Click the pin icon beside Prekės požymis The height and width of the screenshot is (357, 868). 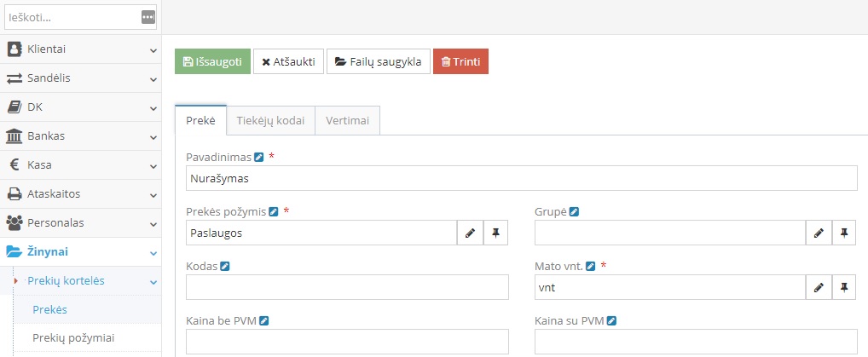point(495,233)
